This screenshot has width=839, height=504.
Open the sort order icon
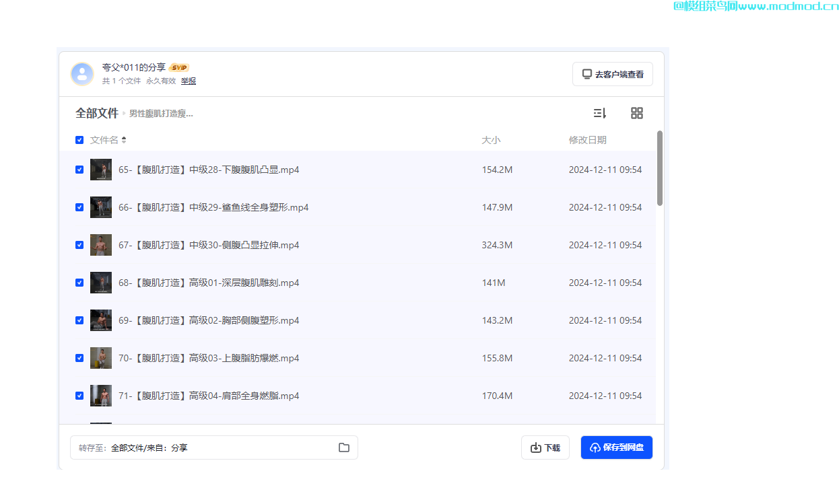point(599,113)
